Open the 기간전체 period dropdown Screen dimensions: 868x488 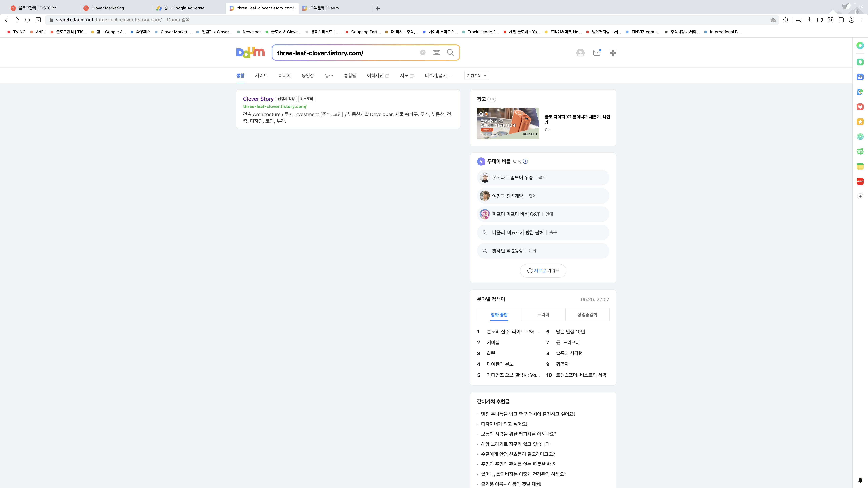[476, 75]
